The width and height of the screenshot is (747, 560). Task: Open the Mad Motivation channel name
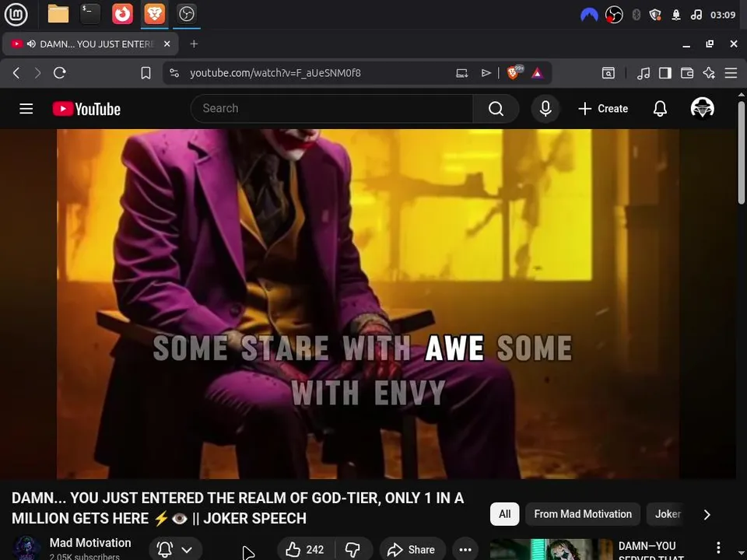tap(90, 543)
